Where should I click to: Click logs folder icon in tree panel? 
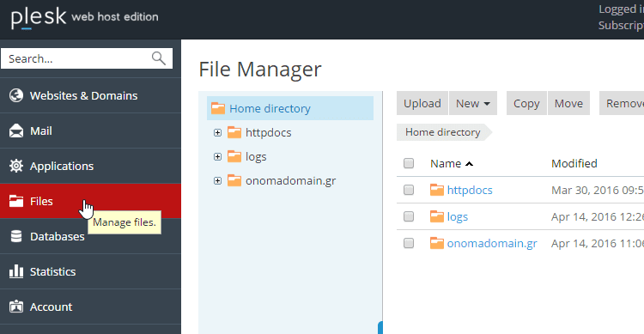234,156
